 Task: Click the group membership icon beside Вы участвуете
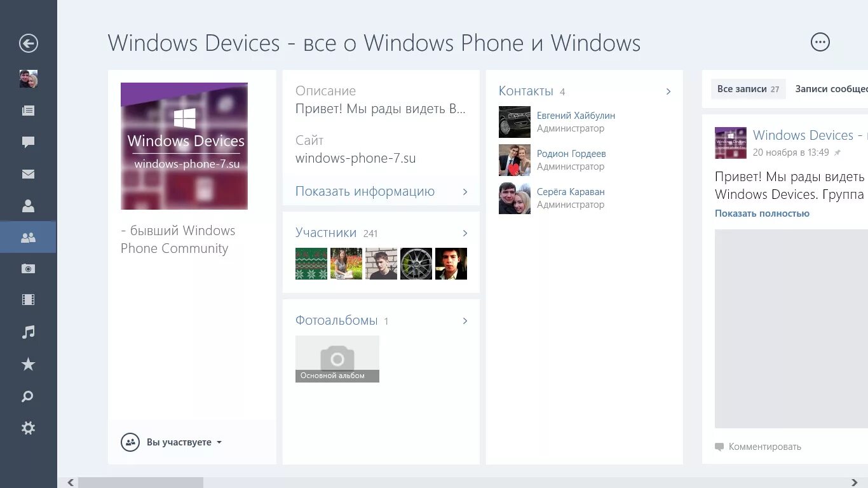pyautogui.click(x=130, y=442)
